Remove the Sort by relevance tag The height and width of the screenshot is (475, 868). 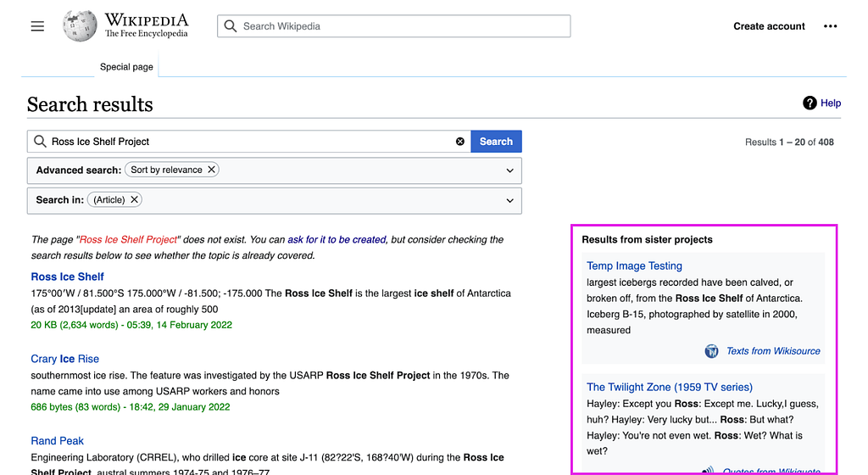[211, 170]
